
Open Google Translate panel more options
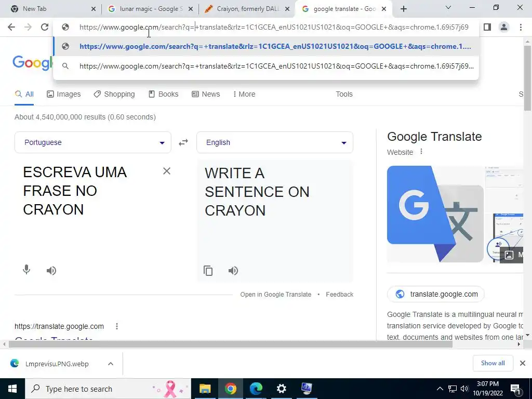click(421, 151)
